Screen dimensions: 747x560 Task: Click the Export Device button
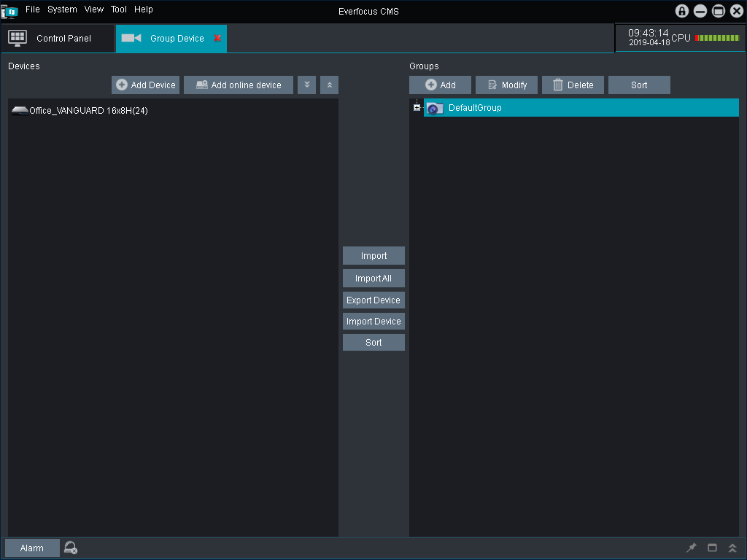pos(373,300)
